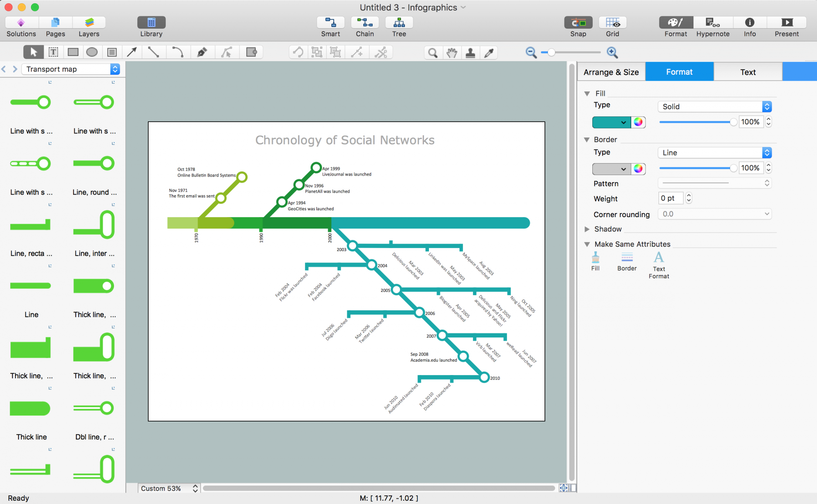Toggle Snap on or off
The image size is (817, 504).
pyautogui.click(x=578, y=27)
